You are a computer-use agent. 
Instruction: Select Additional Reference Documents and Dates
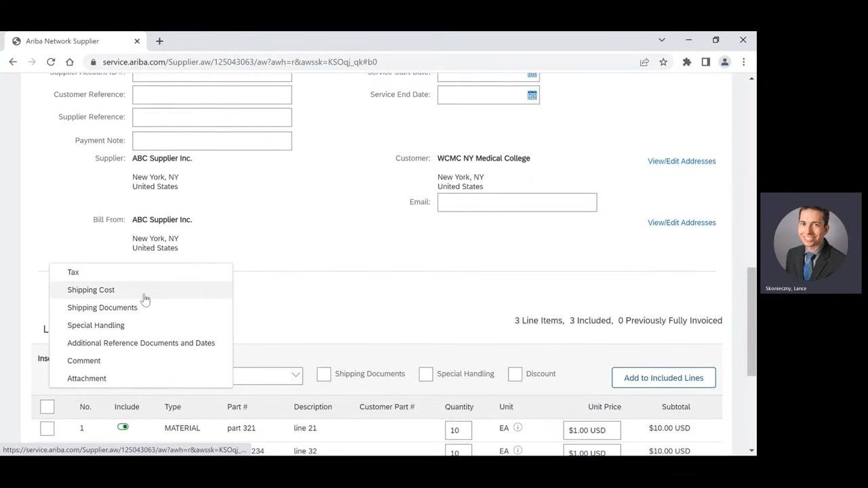(141, 343)
